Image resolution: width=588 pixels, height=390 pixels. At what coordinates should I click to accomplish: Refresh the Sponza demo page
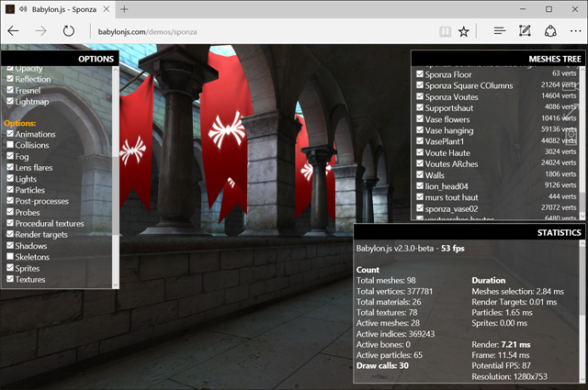tap(69, 31)
